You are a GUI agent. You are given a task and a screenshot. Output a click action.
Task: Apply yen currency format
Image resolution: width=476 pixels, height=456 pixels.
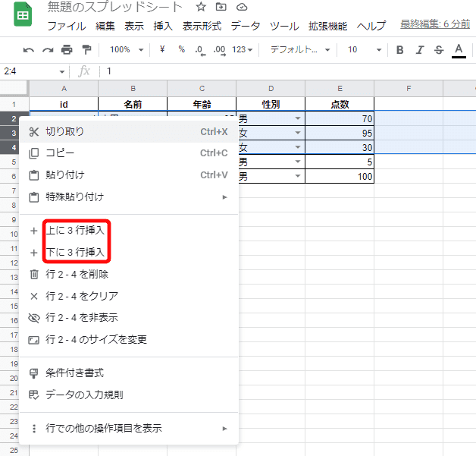pos(162,49)
